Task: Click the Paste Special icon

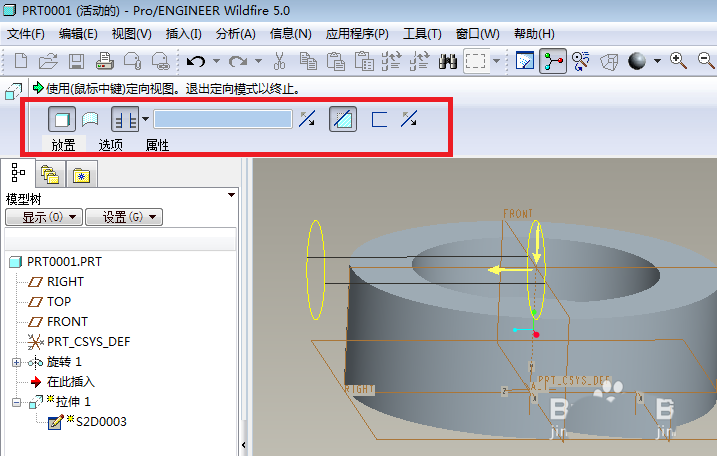Action: coord(364,61)
